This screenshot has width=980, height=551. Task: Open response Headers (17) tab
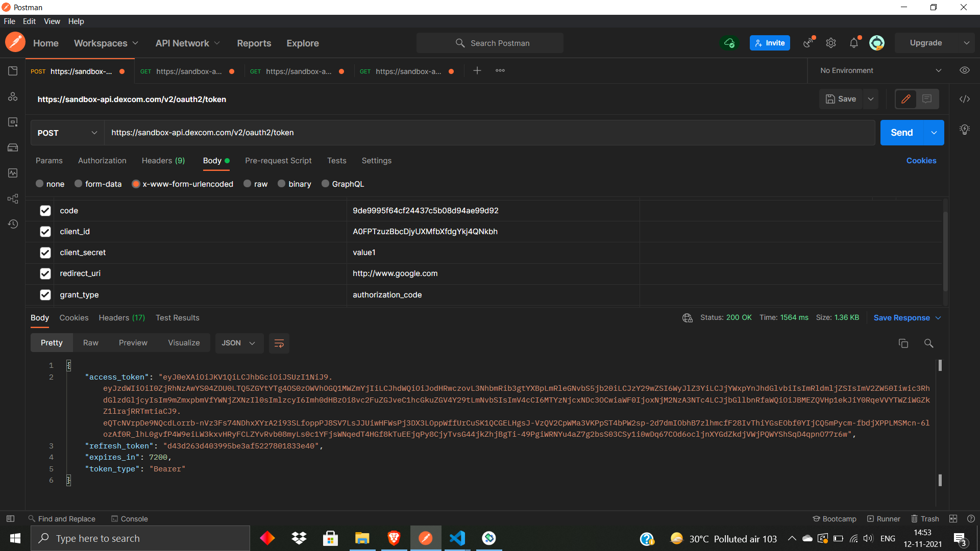pyautogui.click(x=122, y=318)
